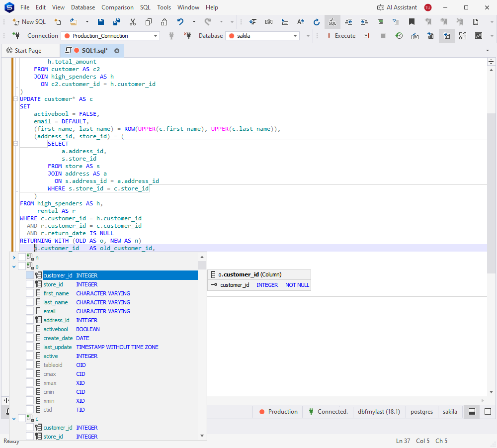Click the New SQL button
The height and width of the screenshot is (448, 497).
[29, 22]
